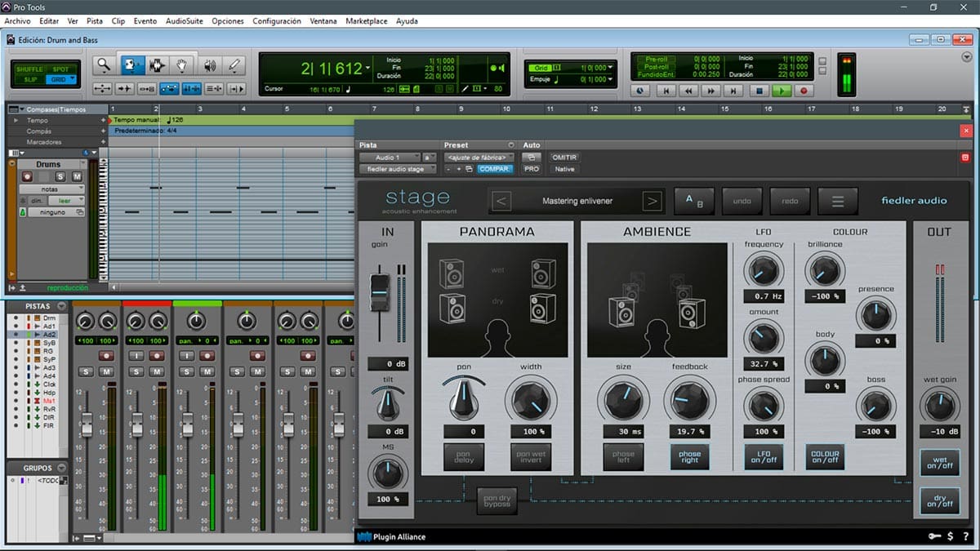Click the size value field showing 30 ms

[x=623, y=431]
